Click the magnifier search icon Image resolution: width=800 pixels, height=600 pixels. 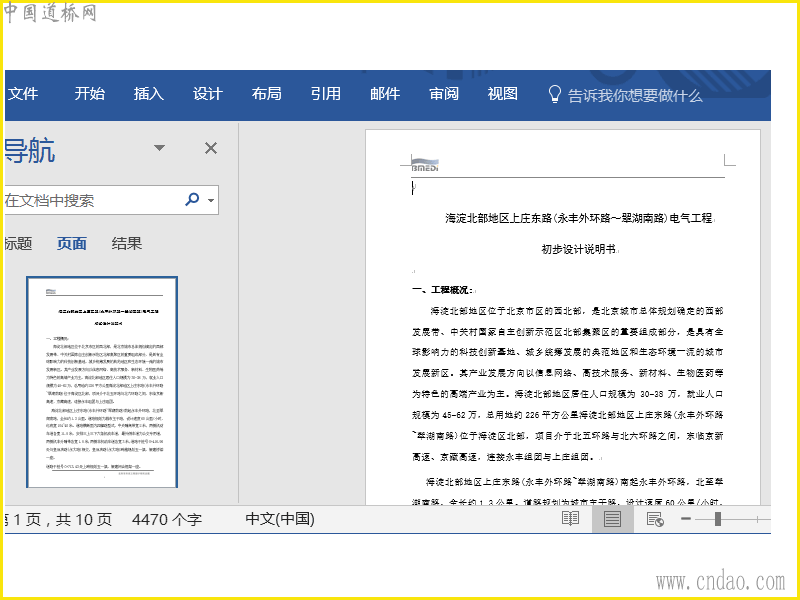192,199
